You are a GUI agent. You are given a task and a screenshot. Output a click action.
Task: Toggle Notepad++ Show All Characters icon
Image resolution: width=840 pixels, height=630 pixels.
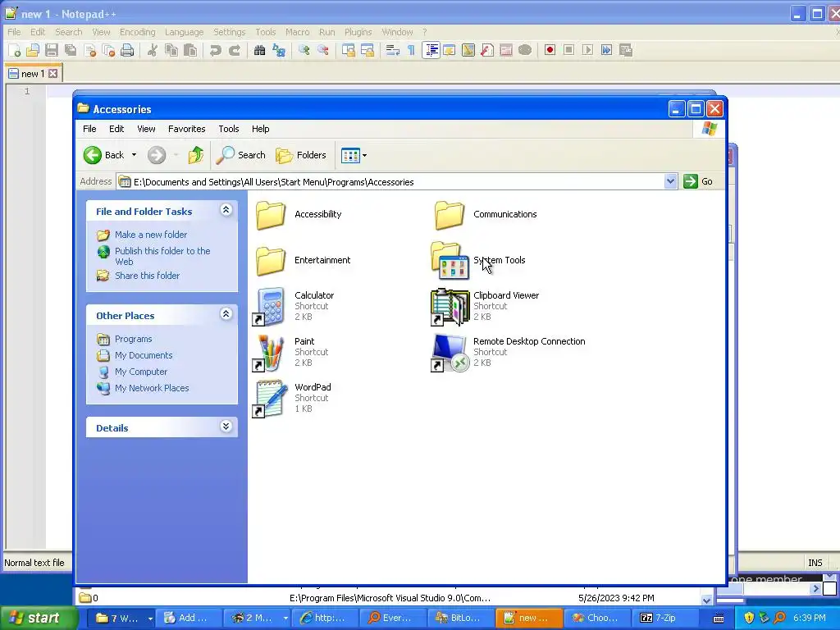(412, 50)
